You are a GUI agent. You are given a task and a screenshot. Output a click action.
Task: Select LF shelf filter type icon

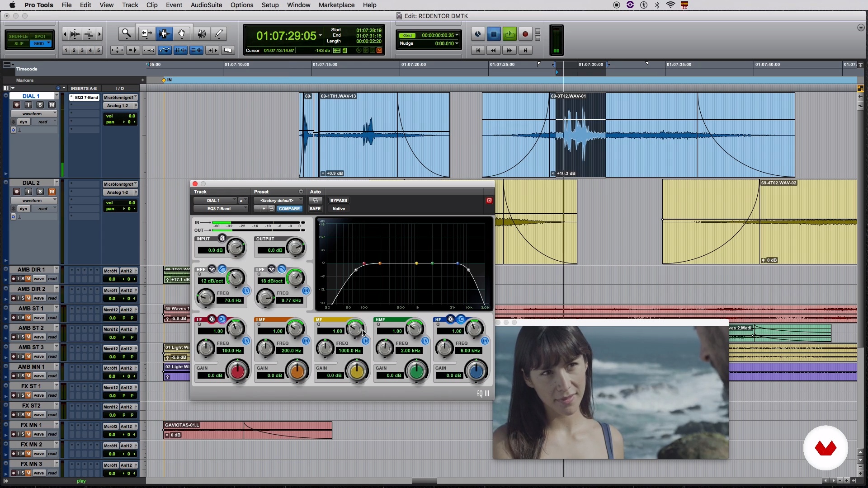coord(222,319)
